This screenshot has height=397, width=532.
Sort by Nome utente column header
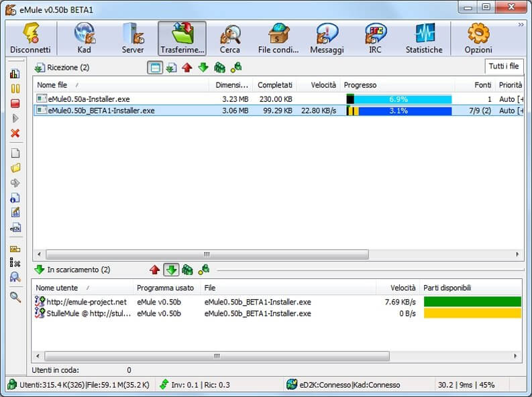click(x=83, y=288)
